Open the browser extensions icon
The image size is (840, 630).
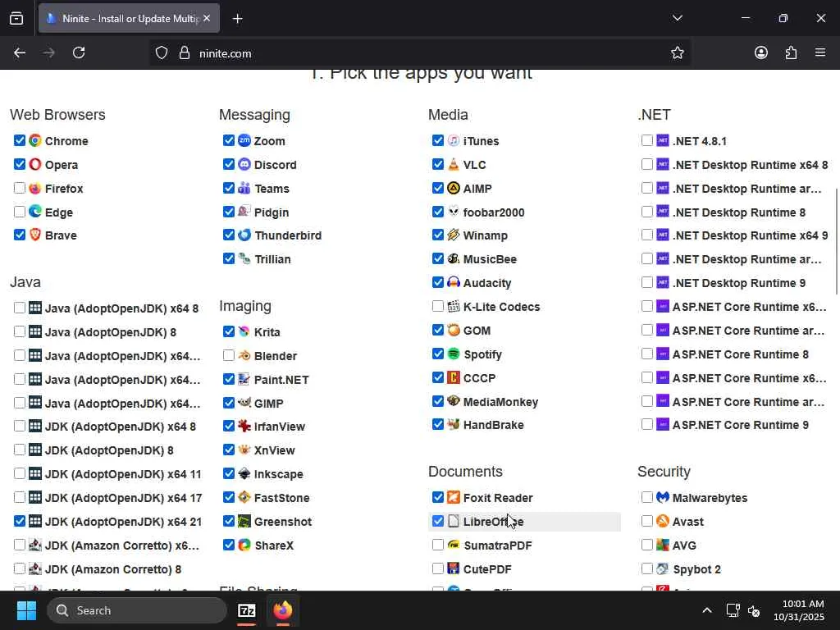[791, 52]
